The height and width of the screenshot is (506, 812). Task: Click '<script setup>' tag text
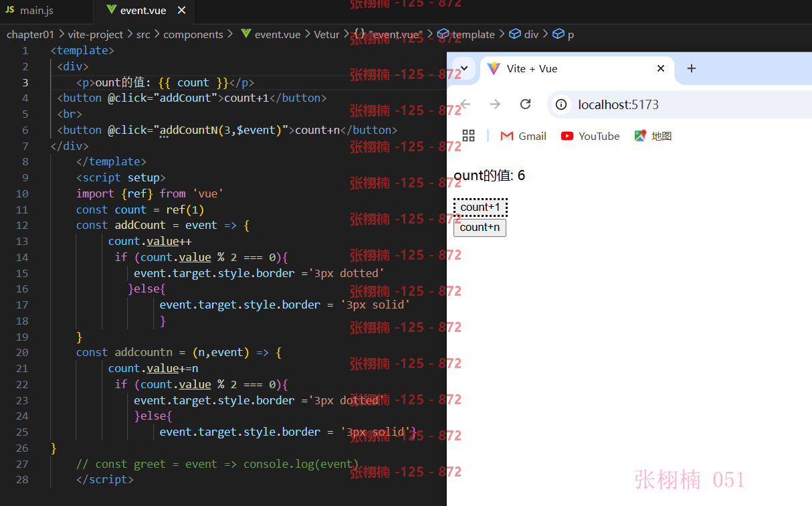tap(120, 177)
